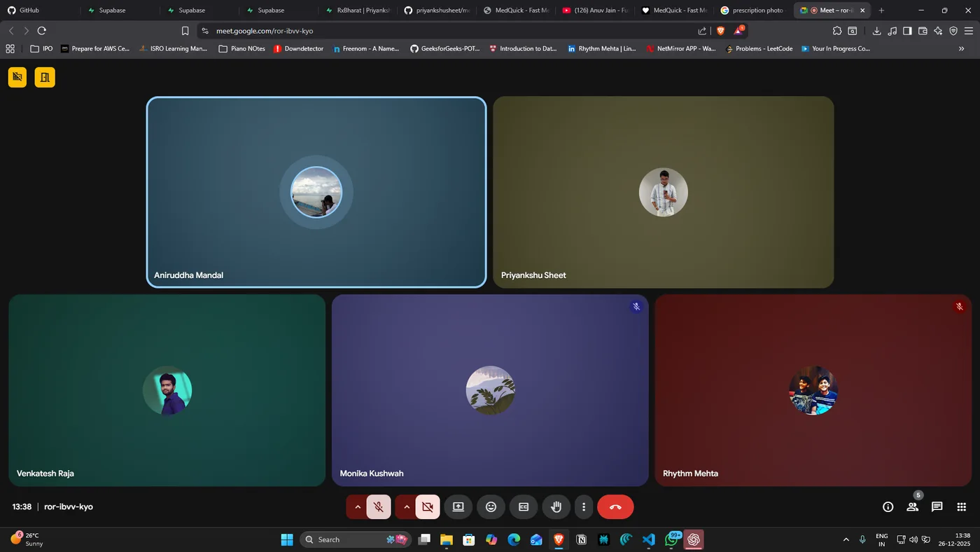Click the first yellow extension icon at top-left
980x552 pixels.
click(x=17, y=77)
